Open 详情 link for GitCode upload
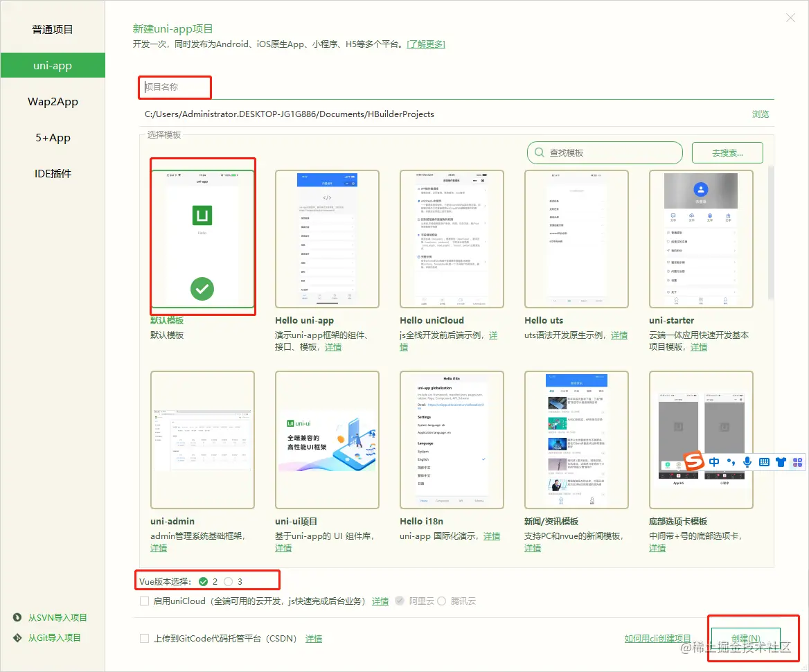The width and height of the screenshot is (809, 672). (x=314, y=639)
